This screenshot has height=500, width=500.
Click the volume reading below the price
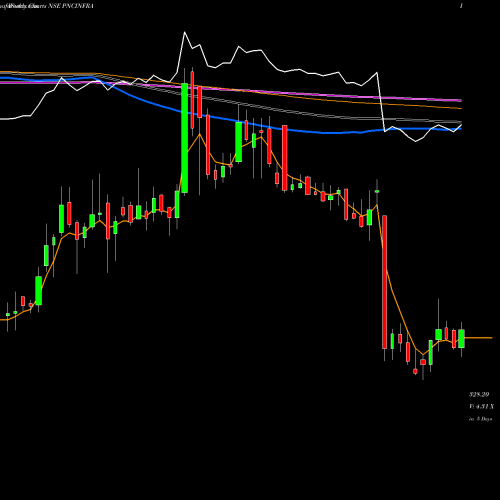coord(481,406)
